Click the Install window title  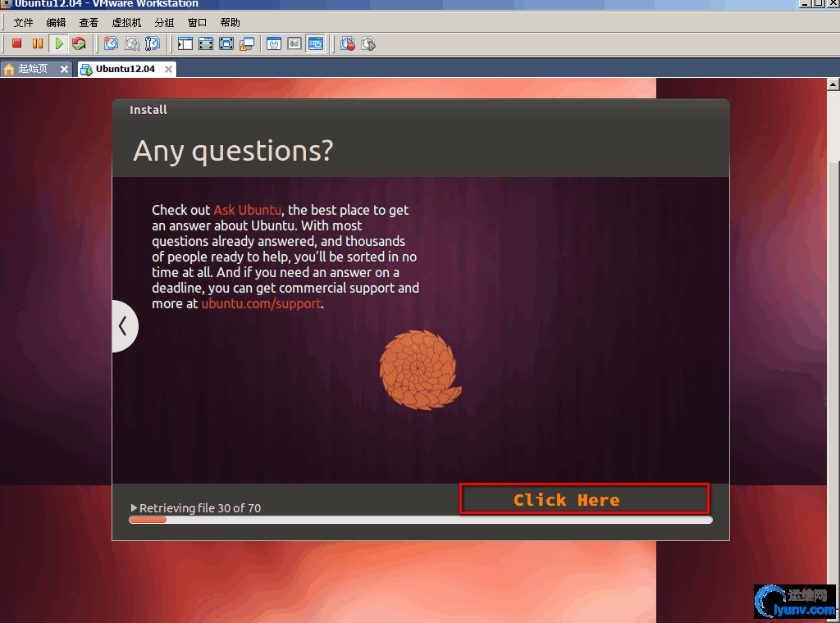click(x=148, y=110)
